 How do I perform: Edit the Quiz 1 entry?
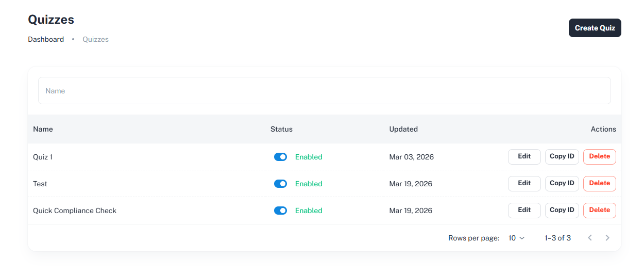click(x=524, y=156)
